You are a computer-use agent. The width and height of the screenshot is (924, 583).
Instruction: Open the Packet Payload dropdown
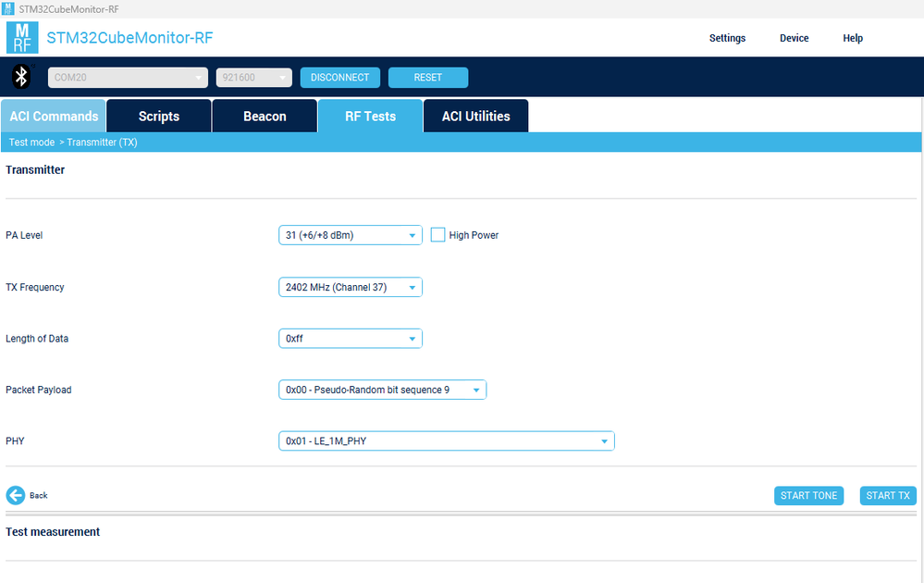(382, 390)
